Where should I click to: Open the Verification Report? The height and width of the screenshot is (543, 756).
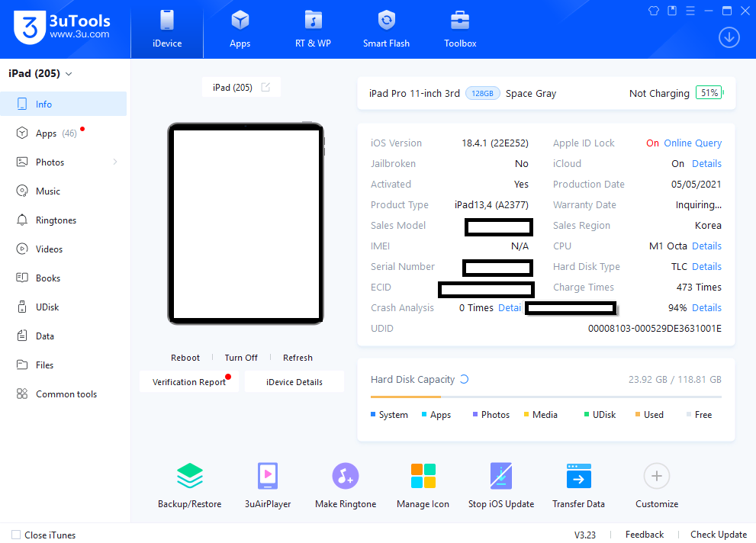[x=189, y=381]
